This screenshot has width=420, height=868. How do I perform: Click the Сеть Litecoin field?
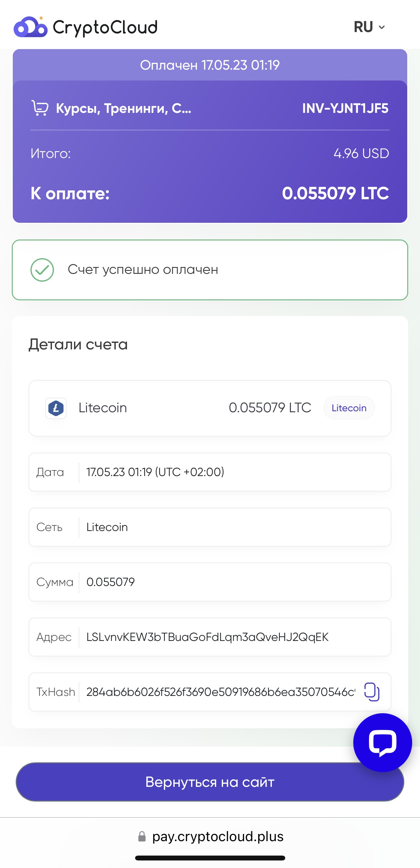(x=210, y=527)
